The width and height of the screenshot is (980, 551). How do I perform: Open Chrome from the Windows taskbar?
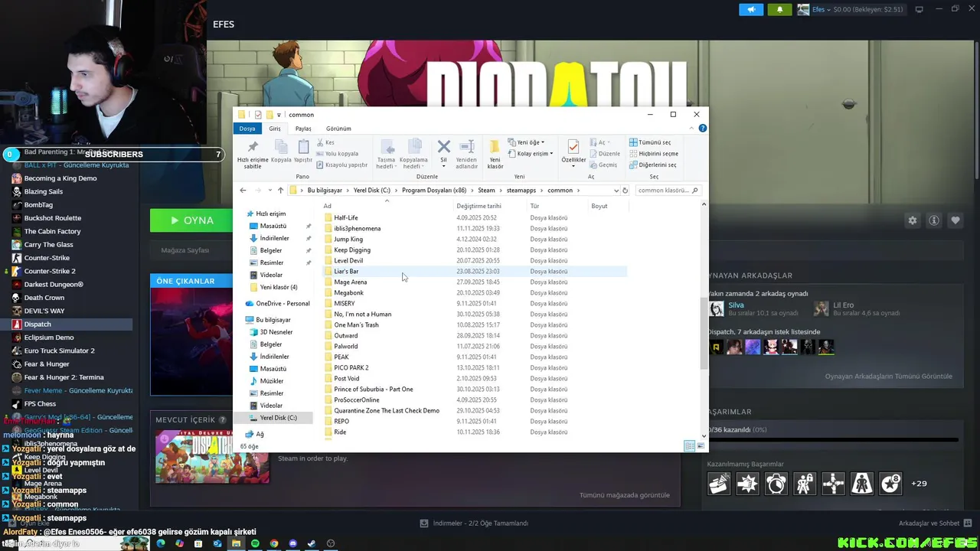coord(274,543)
